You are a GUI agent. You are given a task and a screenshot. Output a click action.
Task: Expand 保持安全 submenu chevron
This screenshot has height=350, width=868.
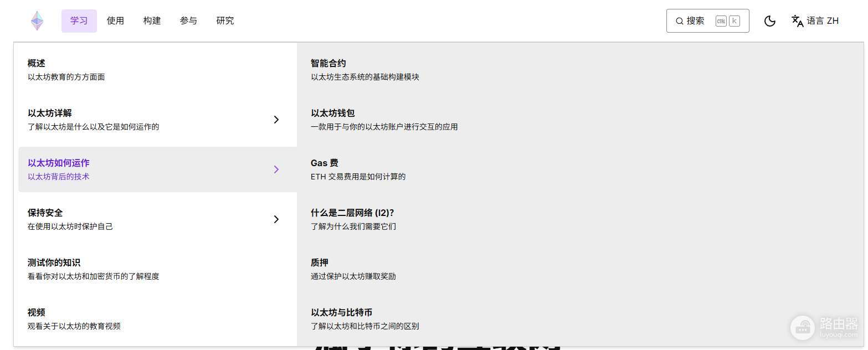(276, 219)
